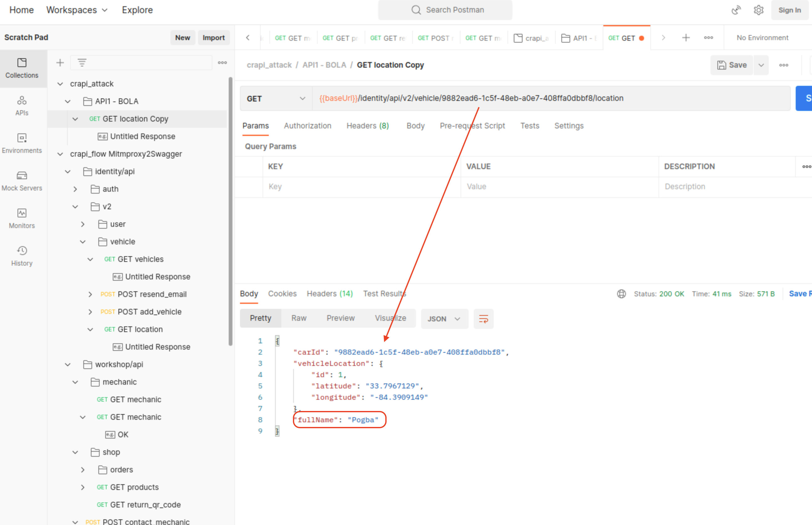
Task: Open the GET method dropdown
Action: 276,99
